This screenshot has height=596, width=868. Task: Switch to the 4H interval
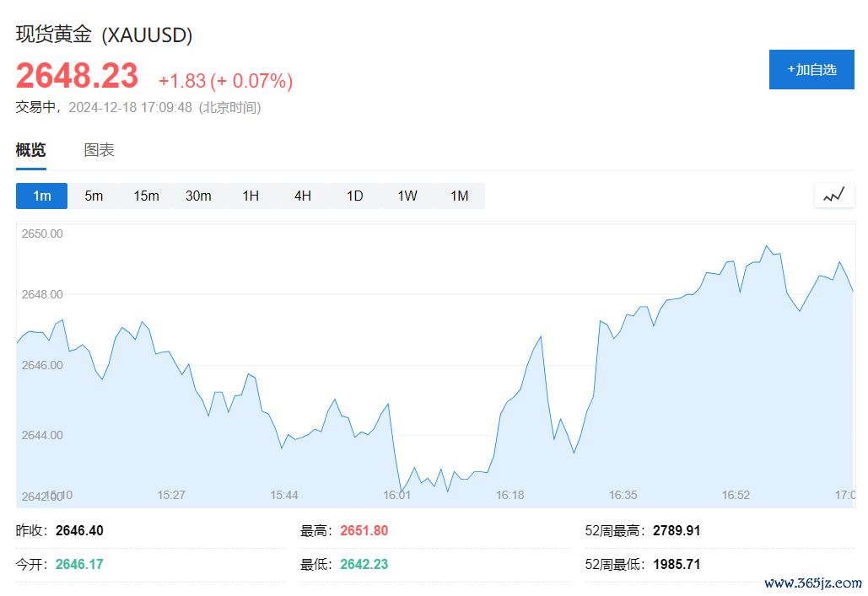(x=303, y=196)
